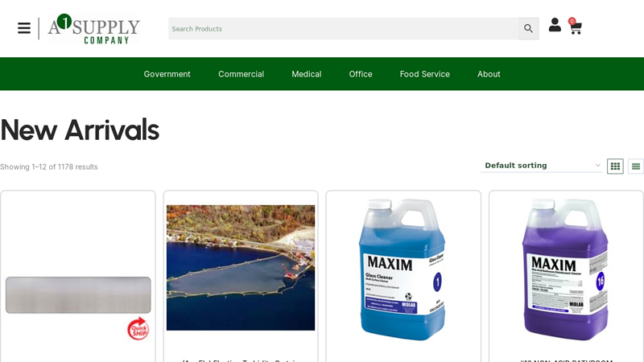Screen dimensions: 644x362
Task: Switch to list view layout
Action: pyautogui.click(x=635, y=167)
